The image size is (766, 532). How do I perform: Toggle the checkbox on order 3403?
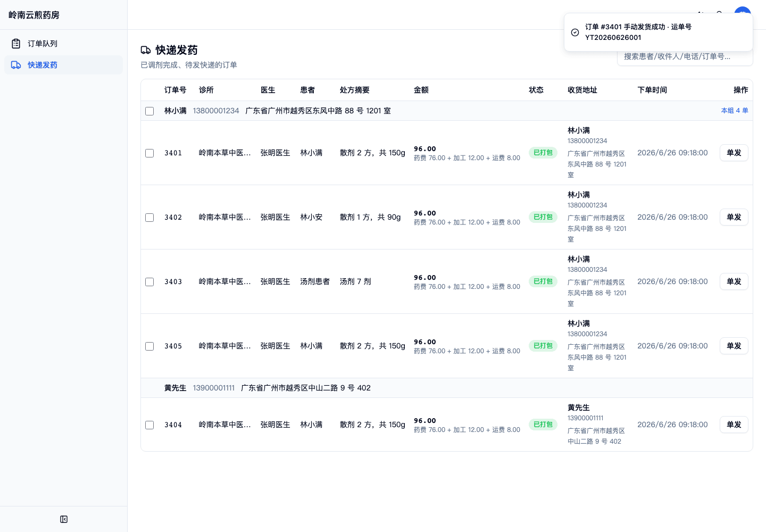click(x=149, y=282)
